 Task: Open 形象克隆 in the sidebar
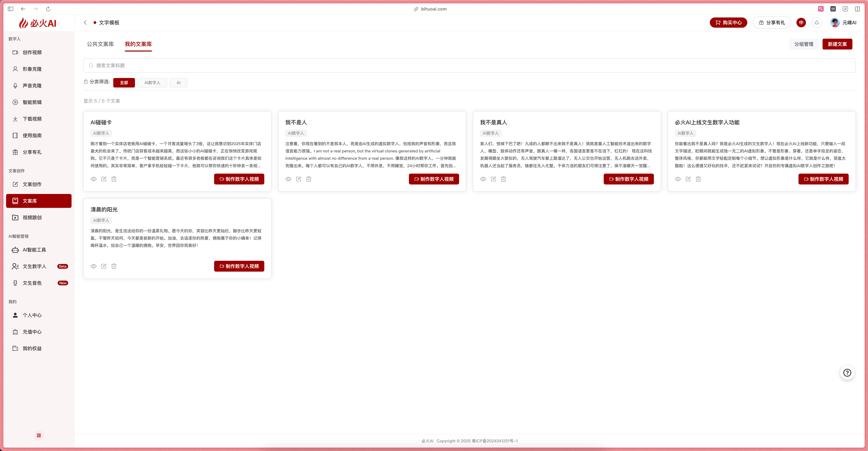pos(39,69)
